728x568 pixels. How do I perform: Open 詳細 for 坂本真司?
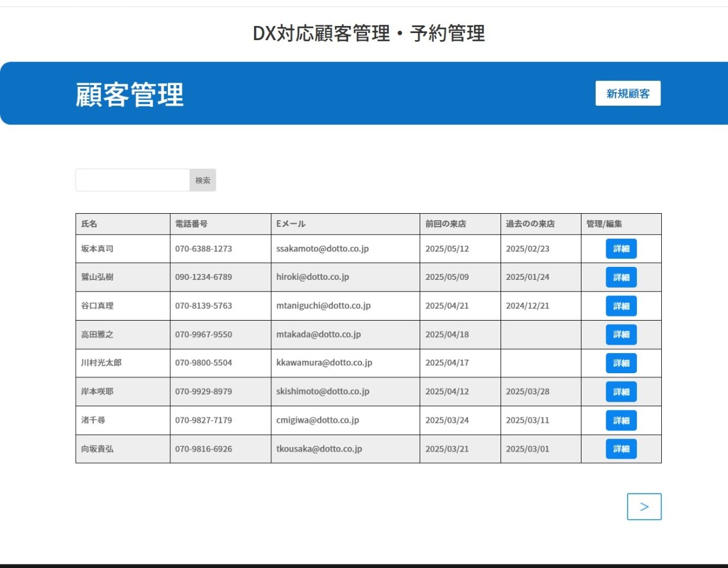[621, 249]
